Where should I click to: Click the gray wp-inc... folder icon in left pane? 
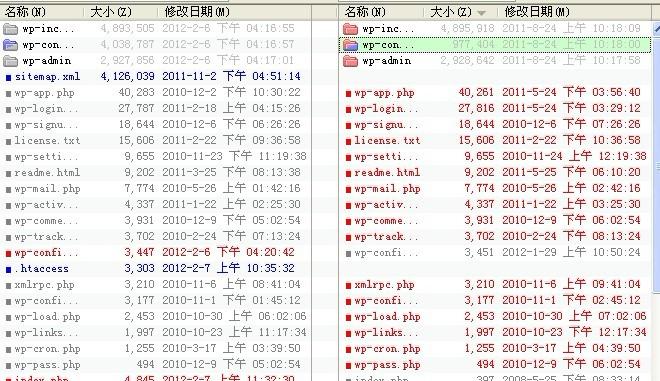tap(10, 29)
